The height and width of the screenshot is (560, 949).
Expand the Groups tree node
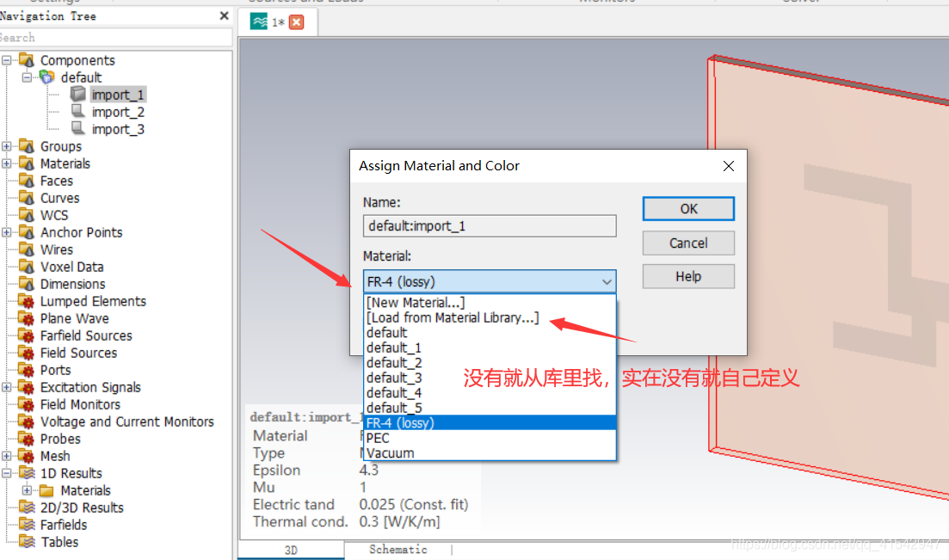coord(7,146)
